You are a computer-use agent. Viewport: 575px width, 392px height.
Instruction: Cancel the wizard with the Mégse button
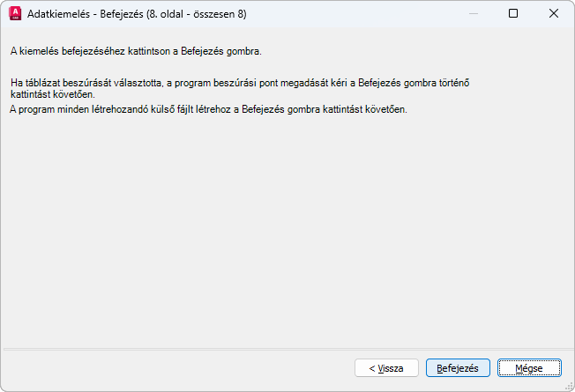[x=529, y=368]
